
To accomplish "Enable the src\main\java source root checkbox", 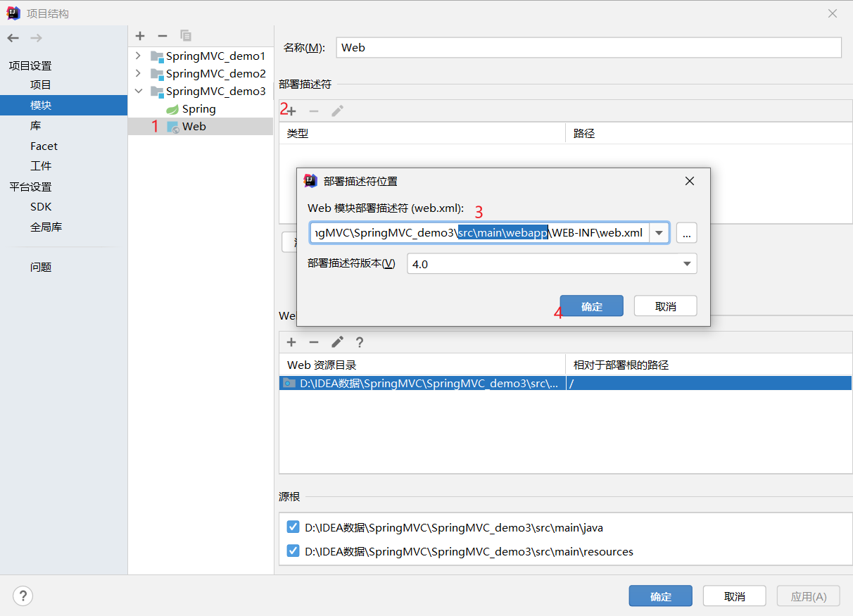I will (293, 526).
